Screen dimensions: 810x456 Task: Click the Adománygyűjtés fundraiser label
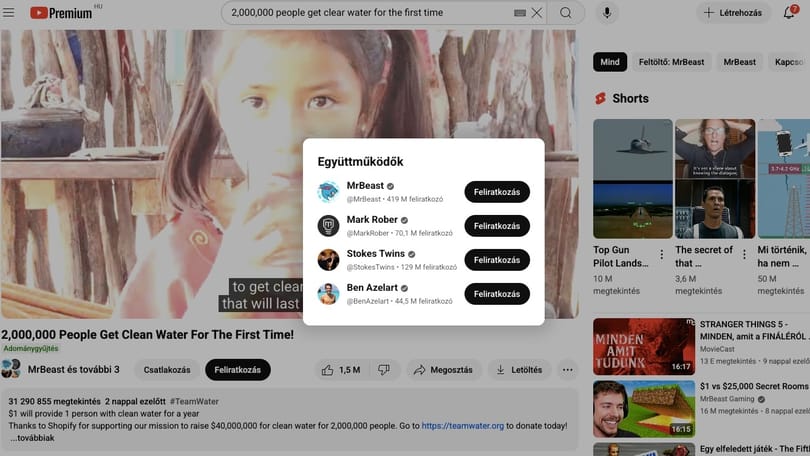point(30,349)
